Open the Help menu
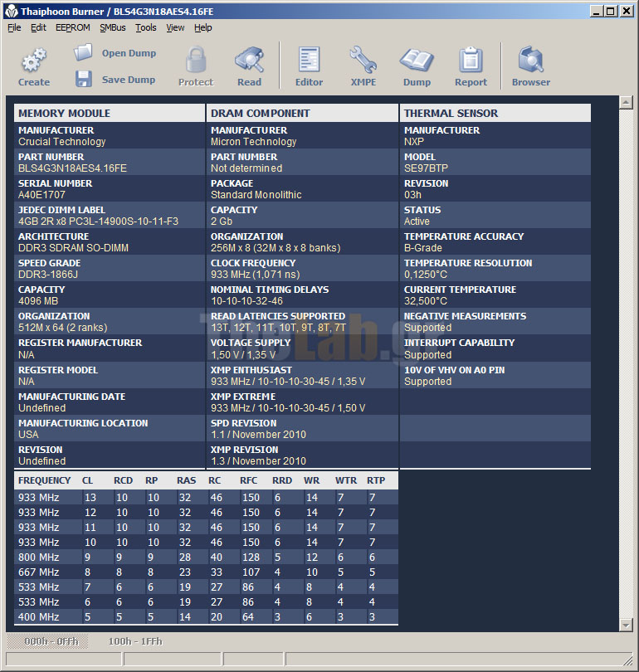This screenshot has height=672, width=639. pyautogui.click(x=203, y=28)
